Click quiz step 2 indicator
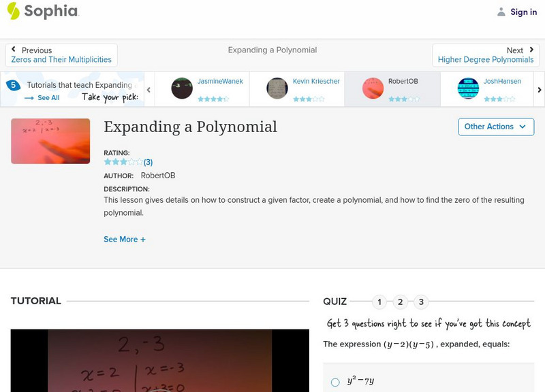This screenshot has width=545, height=392. tap(399, 300)
